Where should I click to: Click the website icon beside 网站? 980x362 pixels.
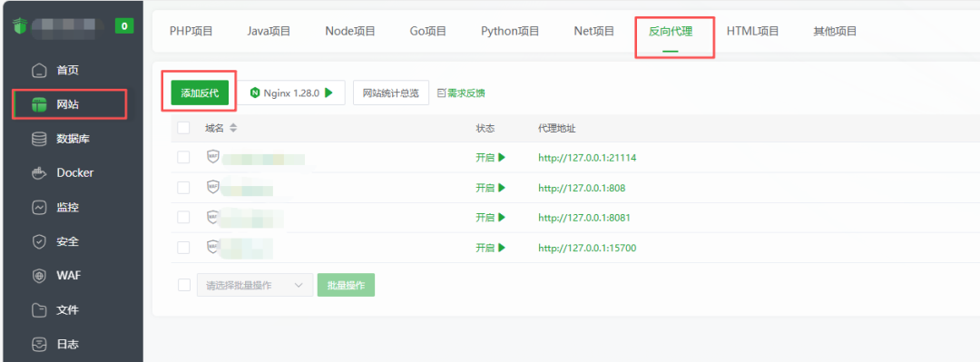point(39,104)
